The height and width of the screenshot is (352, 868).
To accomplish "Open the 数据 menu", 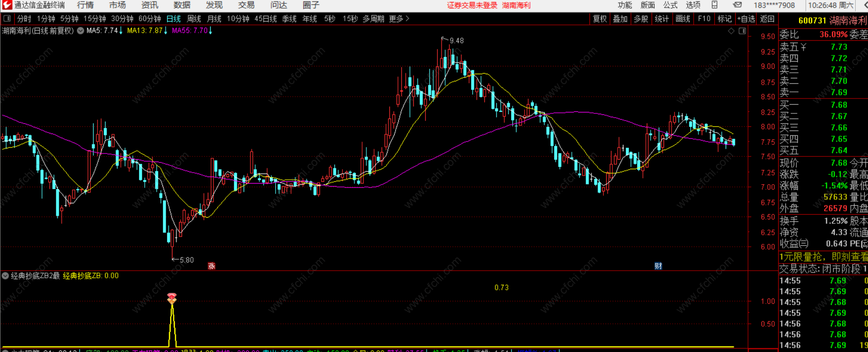I will pyautogui.click(x=182, y=5).
